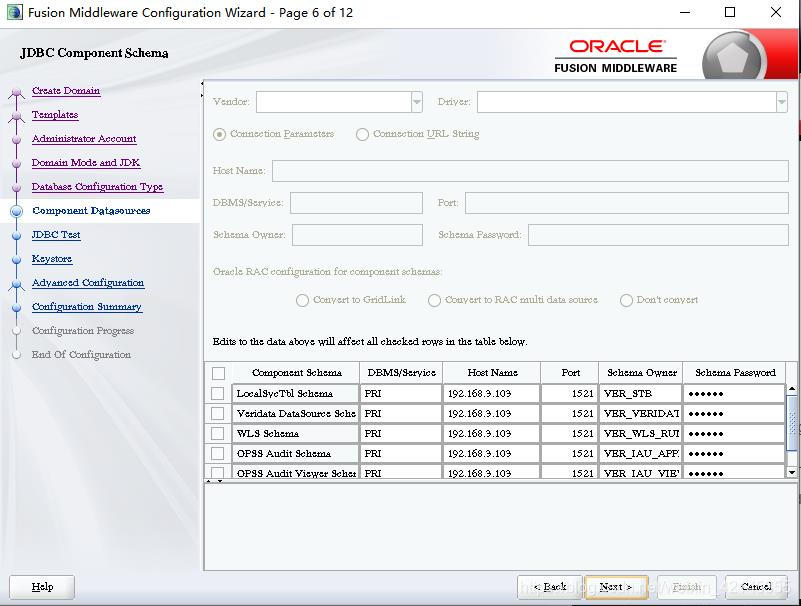Click the table scrollbar up arrow
Image resolution: width=801 pixels, height=606 pixels.
[792, 389]
